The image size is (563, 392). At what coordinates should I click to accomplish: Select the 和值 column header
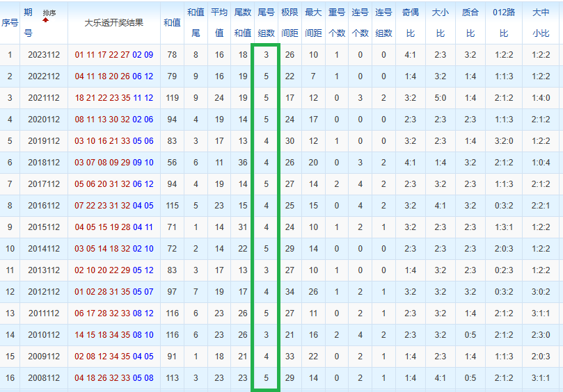pos(172,22)
